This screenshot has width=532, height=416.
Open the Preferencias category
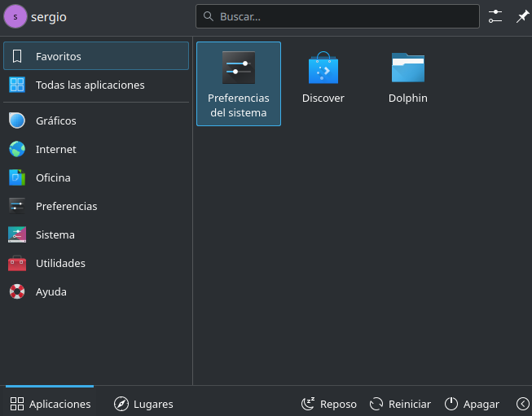coord(96,206)
